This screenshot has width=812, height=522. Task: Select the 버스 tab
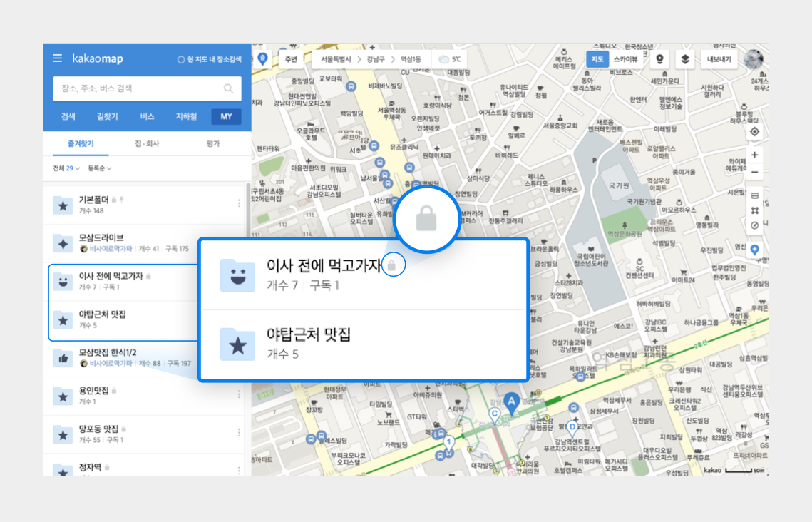[x=147, y=116]
